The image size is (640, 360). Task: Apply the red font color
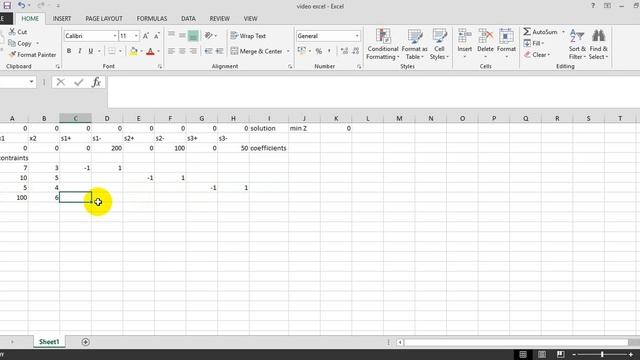150,51
